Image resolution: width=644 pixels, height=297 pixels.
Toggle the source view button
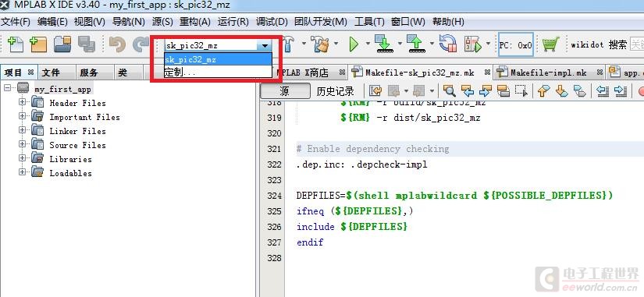[285, 91]
